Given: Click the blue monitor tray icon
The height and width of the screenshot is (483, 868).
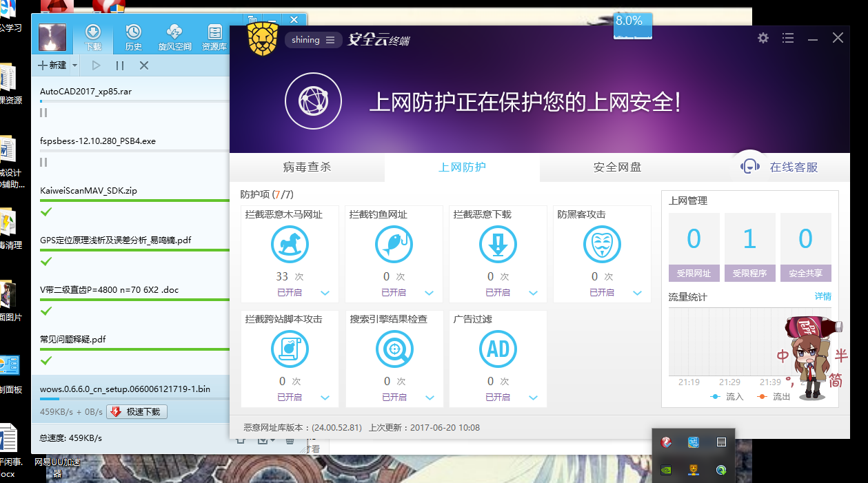Looking at the screenshot, I should [x=694, y=442].
